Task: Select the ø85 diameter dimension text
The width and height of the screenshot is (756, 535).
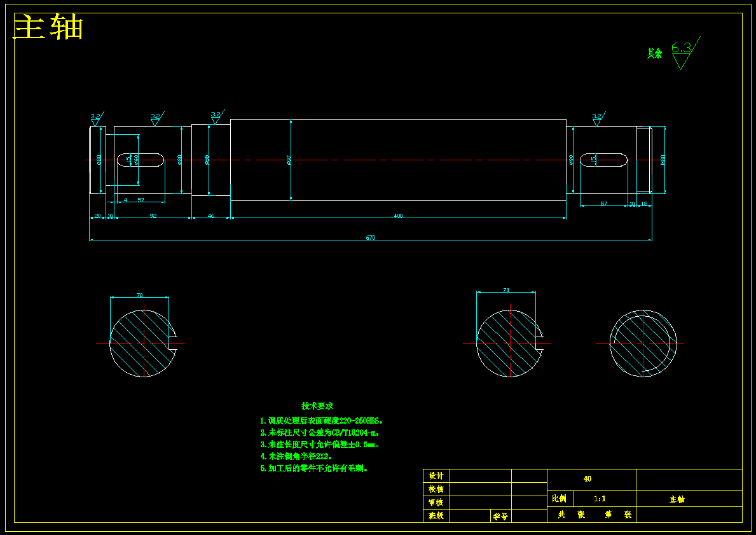Action: pyautogui.click(x=207, y=160)
